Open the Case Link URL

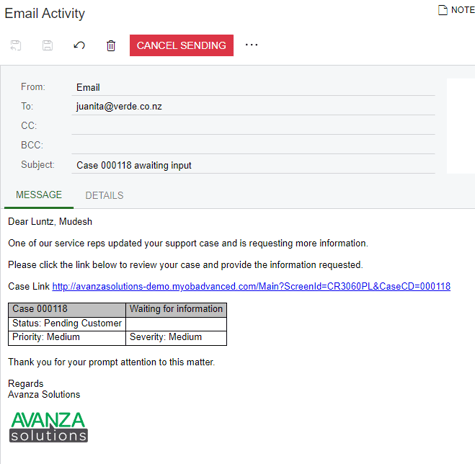[x=251, y=286]
